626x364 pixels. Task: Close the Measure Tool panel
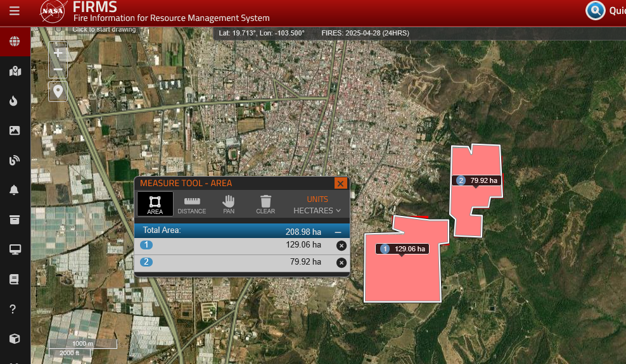click(340, 184)
